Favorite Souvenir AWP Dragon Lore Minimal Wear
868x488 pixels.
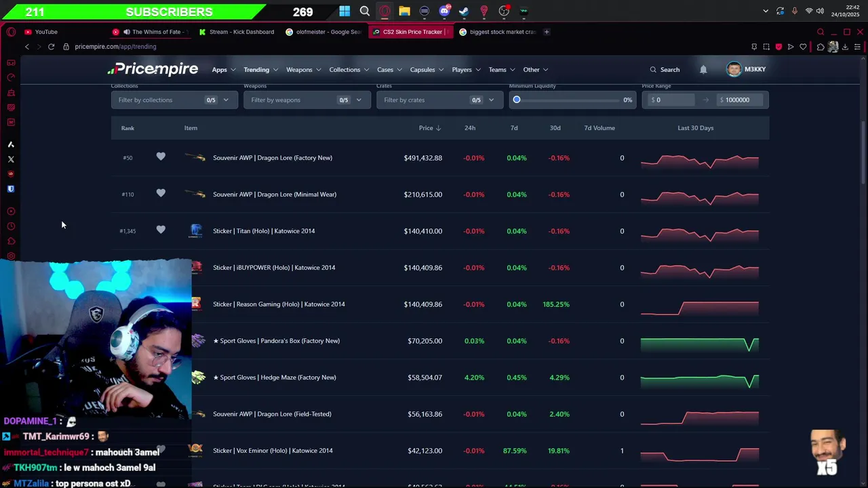click(x=161, y=194)
